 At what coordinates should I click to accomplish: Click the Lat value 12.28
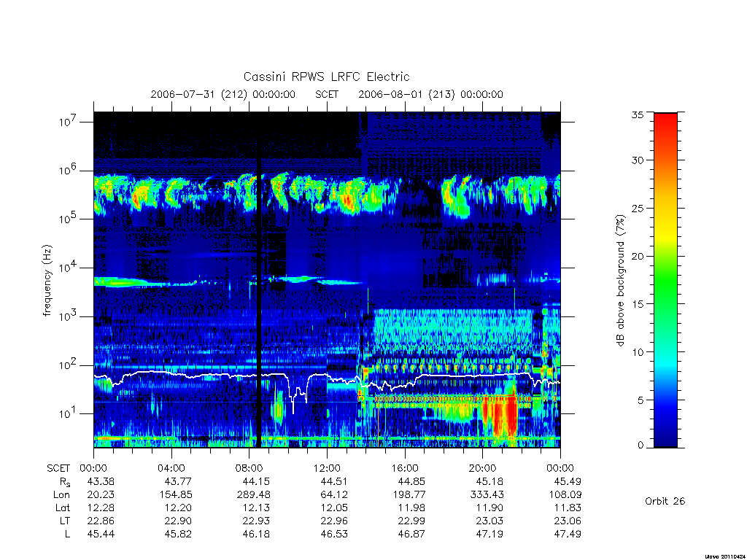(101, 508)
